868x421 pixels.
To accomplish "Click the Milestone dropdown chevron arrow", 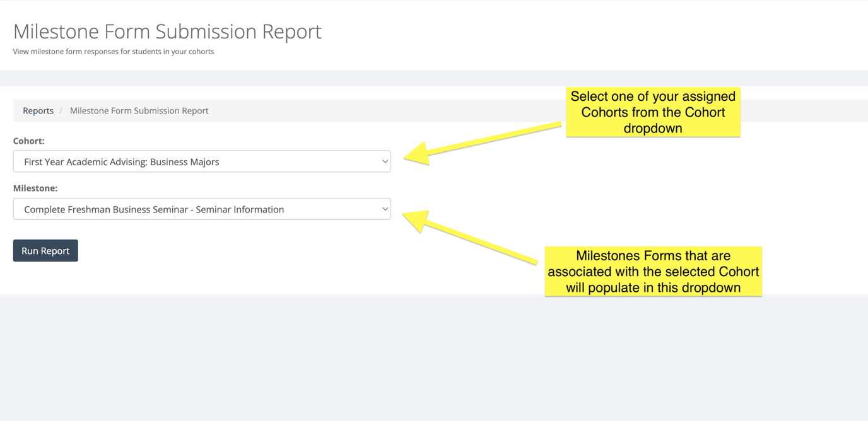I will [385, 209].
